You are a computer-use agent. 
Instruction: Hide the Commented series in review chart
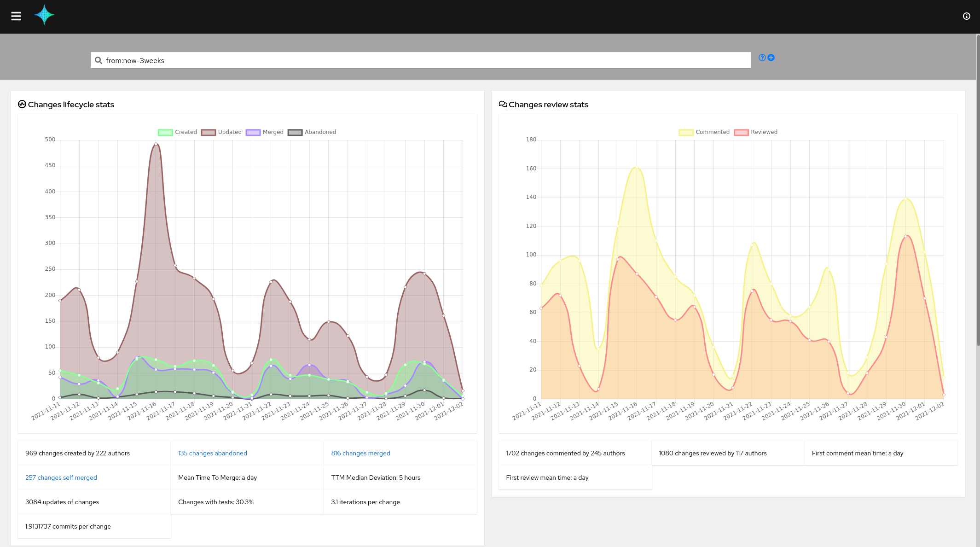pos(704,132)
